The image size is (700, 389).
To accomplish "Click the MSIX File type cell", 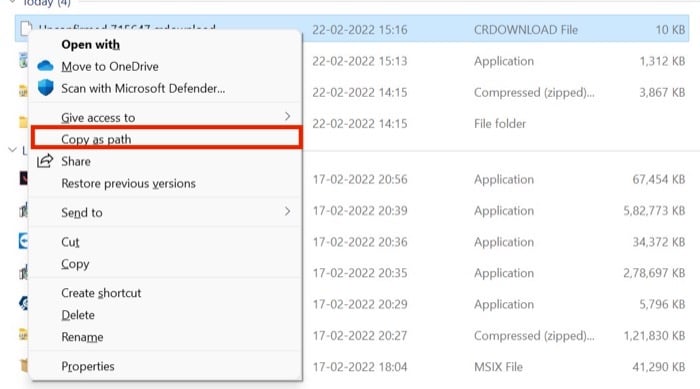I will coord(498,367).
